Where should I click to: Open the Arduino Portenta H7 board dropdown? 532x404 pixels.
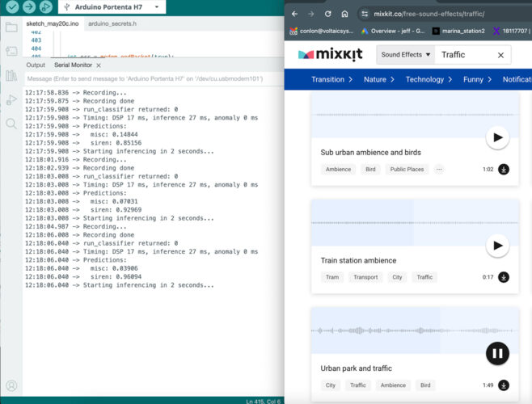point(112,7)
